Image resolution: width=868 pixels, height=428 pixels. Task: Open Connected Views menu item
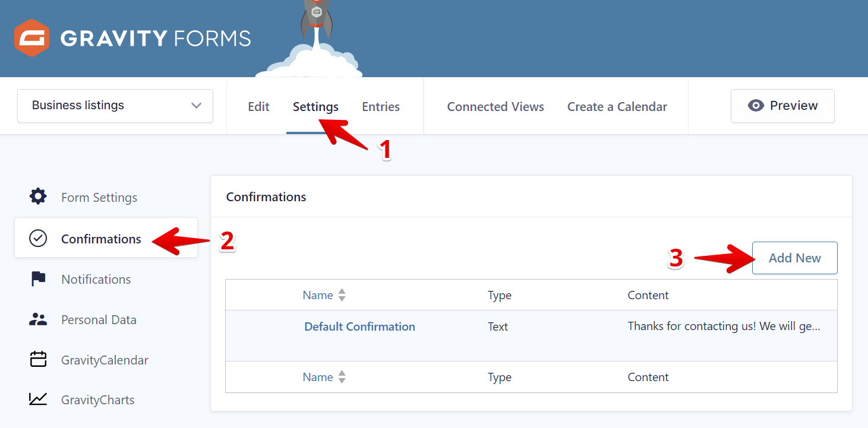pyautogui.click(x=495, y=107)
